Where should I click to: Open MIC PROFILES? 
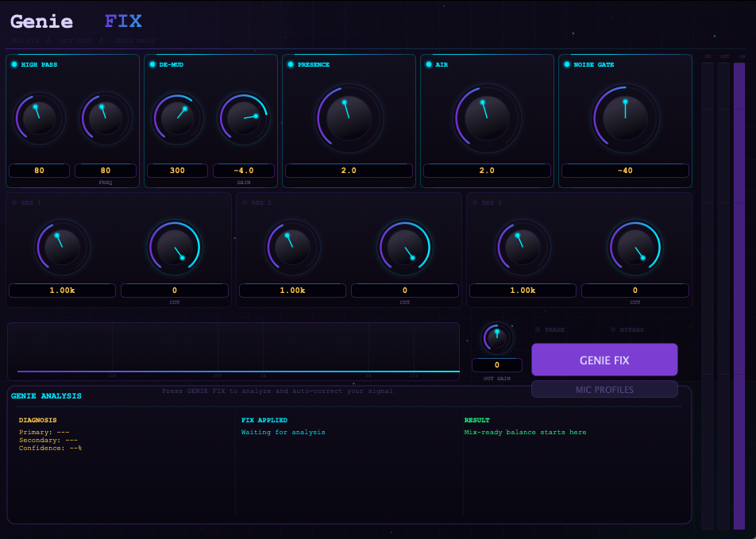604,389
